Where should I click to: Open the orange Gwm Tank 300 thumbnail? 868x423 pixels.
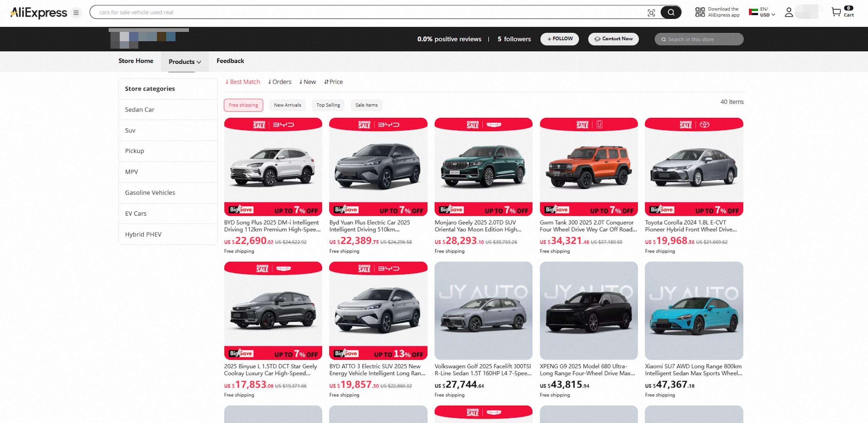[x=588, y=167]
